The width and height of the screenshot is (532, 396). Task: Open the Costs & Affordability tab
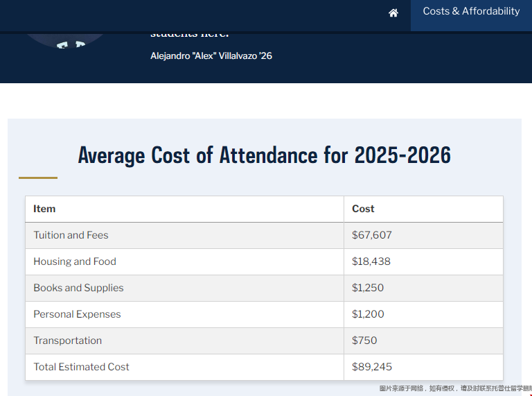click(x=471, y=12)
